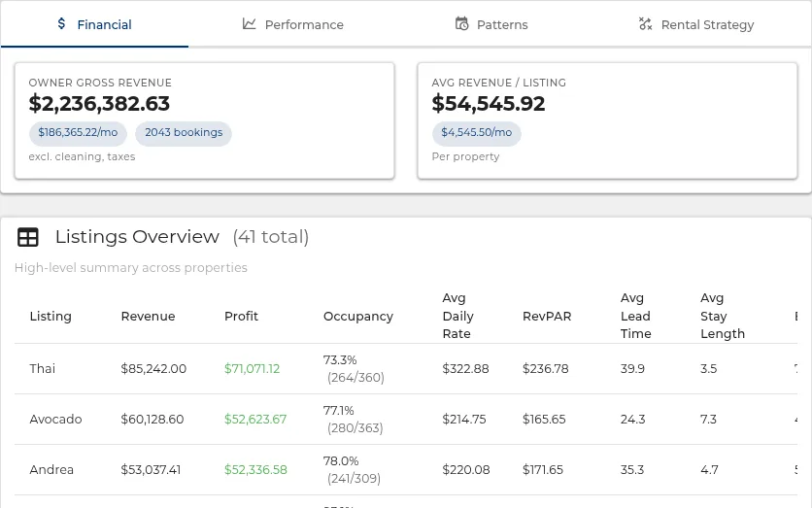The height and width of the screenshot is (508, 812).
Task: Click the $186,365.22/mo chip
Action: 79,132
